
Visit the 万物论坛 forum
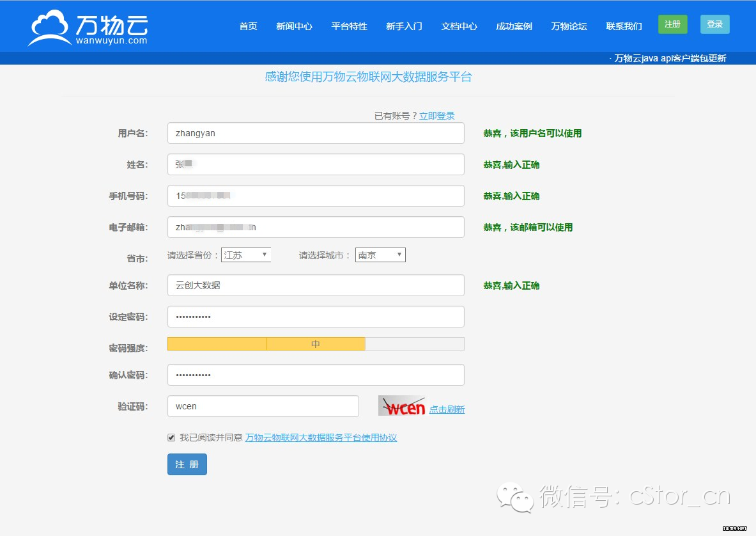[x=569, y=26]
